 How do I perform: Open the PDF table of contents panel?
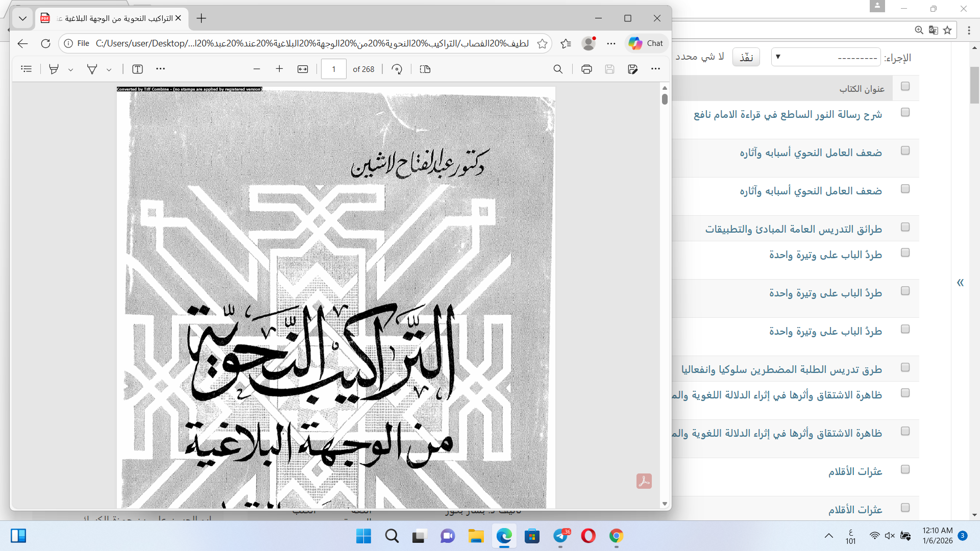pyautogui.click(x=27, y=69)
